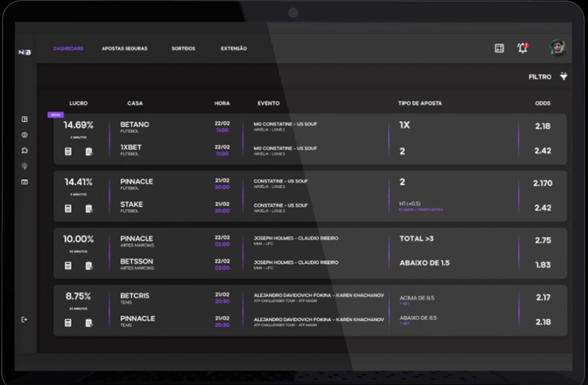
Task: Click the FILTRO label
Action: coord(540,77)
